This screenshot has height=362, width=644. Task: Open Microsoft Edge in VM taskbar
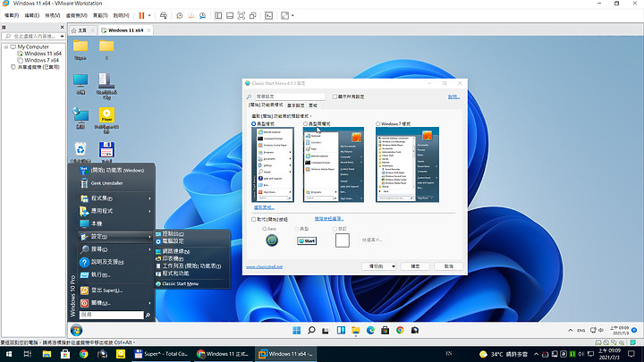coord(370,331)
